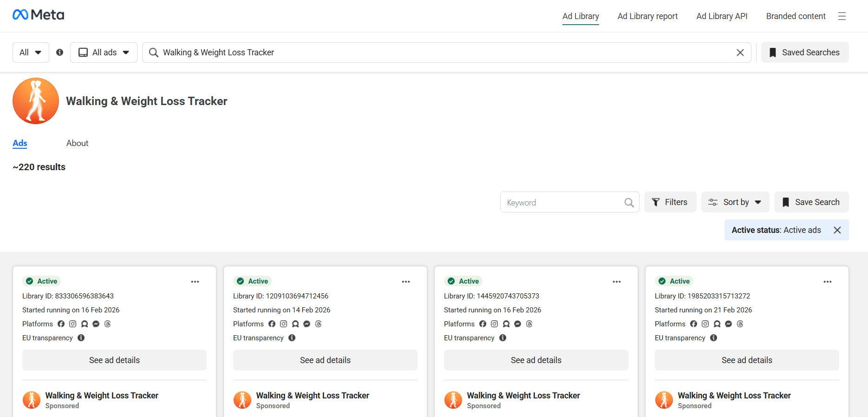Open the three-dot menu for ad 1985203315713272
The image size is (868, 417).
[x=828, y=282]
